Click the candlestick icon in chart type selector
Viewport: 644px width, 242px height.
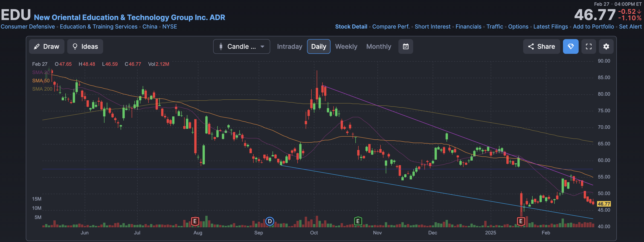(221, 46)
